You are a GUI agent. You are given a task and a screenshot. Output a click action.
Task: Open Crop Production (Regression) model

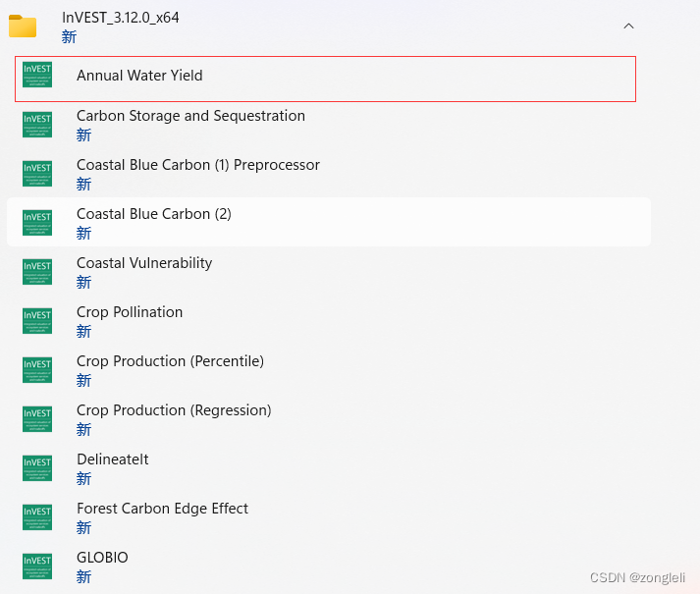174,410
